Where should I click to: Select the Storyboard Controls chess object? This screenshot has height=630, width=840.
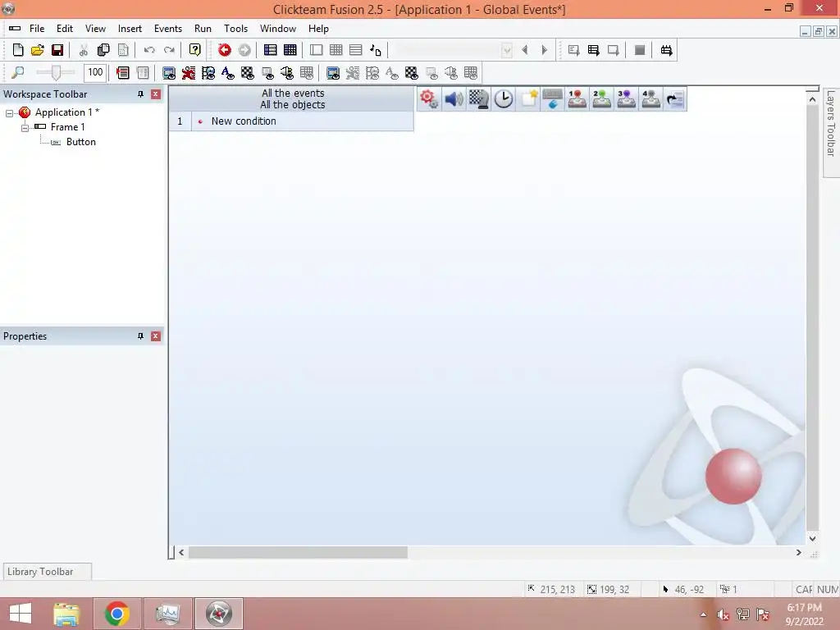478,99
